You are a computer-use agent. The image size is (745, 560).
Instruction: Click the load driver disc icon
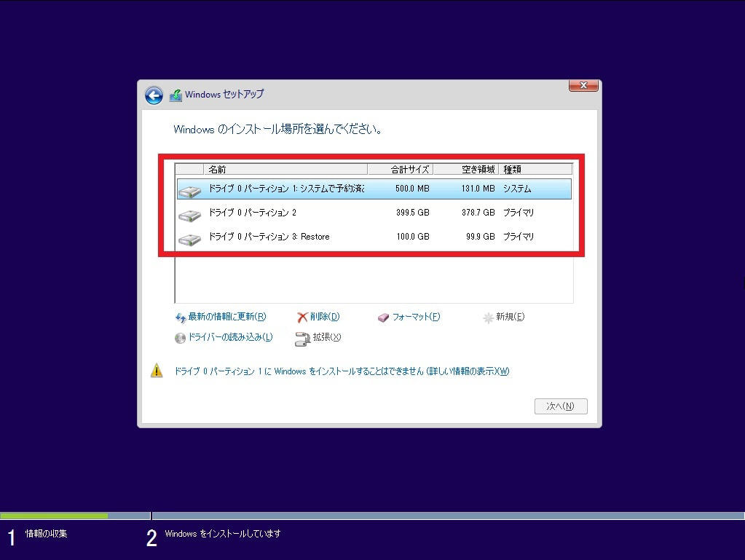180,338
